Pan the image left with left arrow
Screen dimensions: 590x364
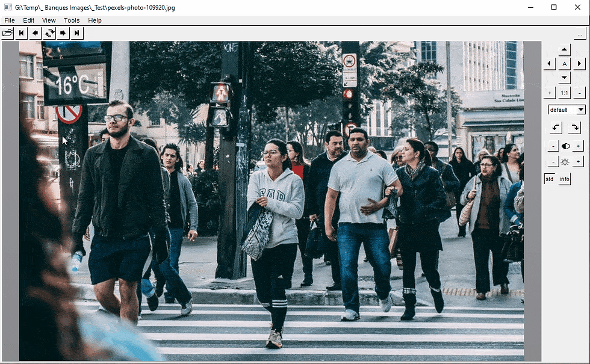549,64
